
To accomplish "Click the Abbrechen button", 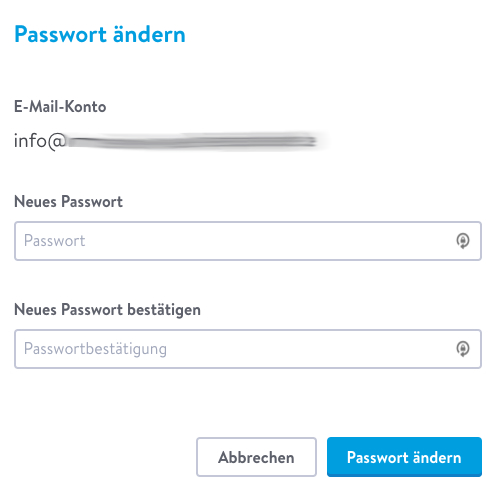I will (x=256, y=457).
